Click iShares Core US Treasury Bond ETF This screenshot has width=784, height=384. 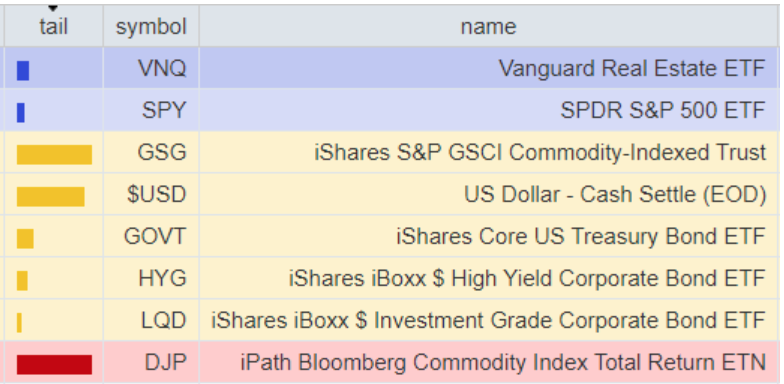tap(581, 236)
